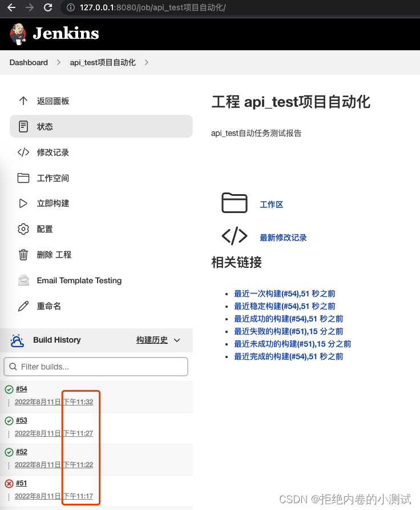Select 重命名 in the sidebar
This screenshot has width=420, height=510.
pyautogui.click(x=49, y=306)
